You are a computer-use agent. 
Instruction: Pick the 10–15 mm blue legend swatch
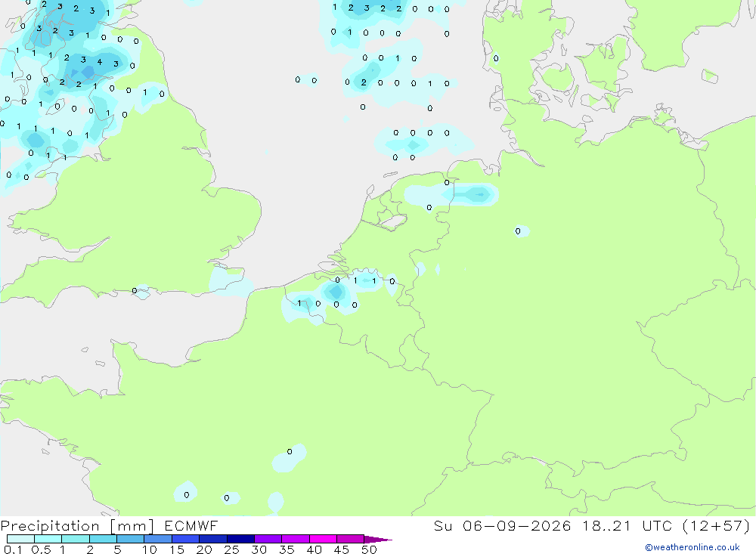pos(158,539)
